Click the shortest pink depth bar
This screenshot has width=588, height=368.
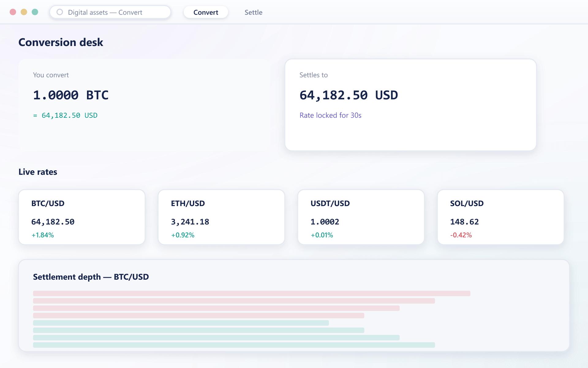[x=198, y=316]
